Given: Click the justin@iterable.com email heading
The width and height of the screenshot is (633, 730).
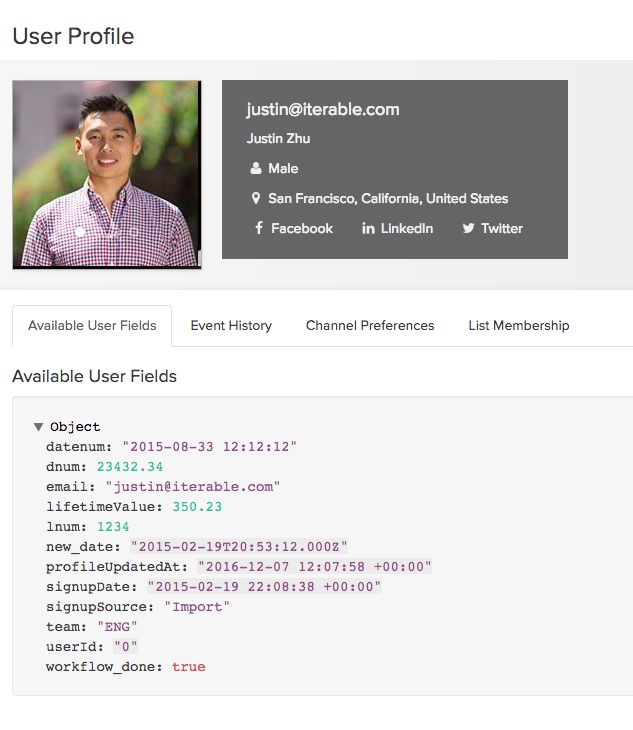Looking at the screenshot, I should 323,109.
